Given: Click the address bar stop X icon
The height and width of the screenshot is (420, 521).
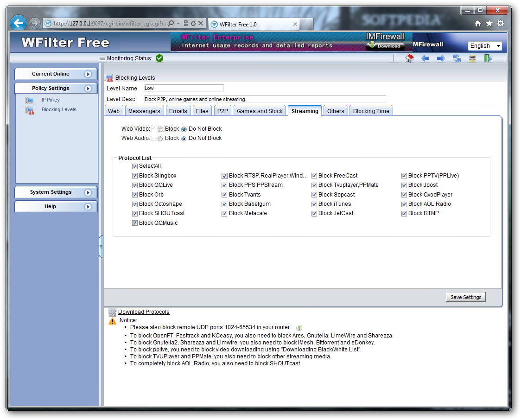Looking at the screenshot, I should (201, 23).
